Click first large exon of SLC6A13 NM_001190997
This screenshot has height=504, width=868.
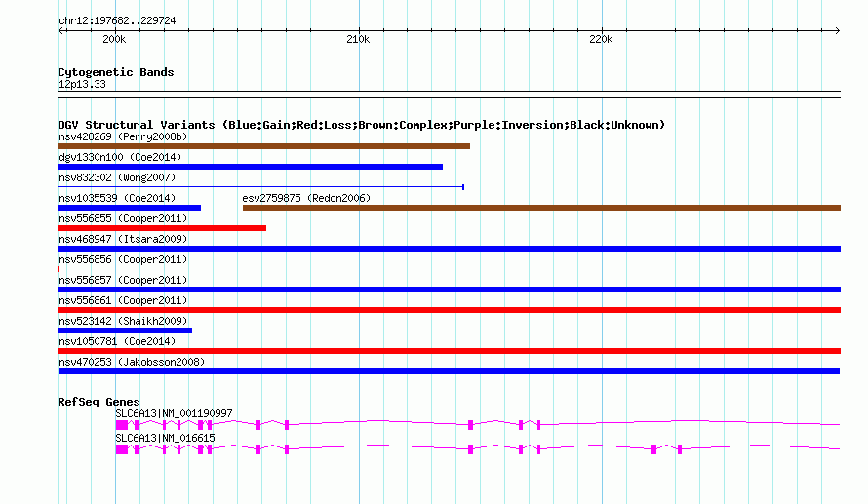[x=121, y=425]
